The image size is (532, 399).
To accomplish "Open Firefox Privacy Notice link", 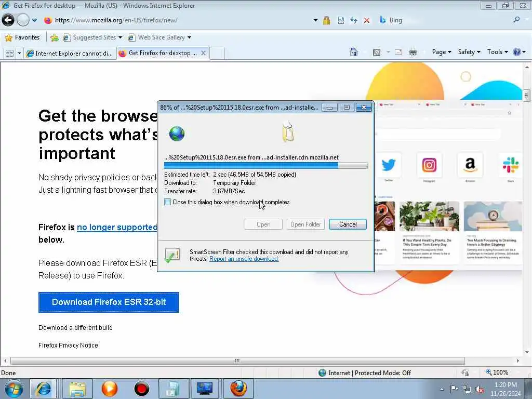I will click(68, 345).
